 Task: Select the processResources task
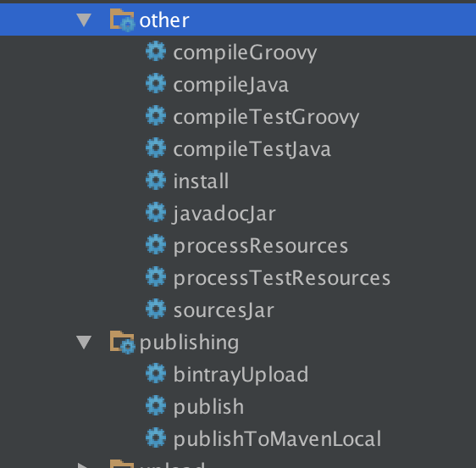261,246
